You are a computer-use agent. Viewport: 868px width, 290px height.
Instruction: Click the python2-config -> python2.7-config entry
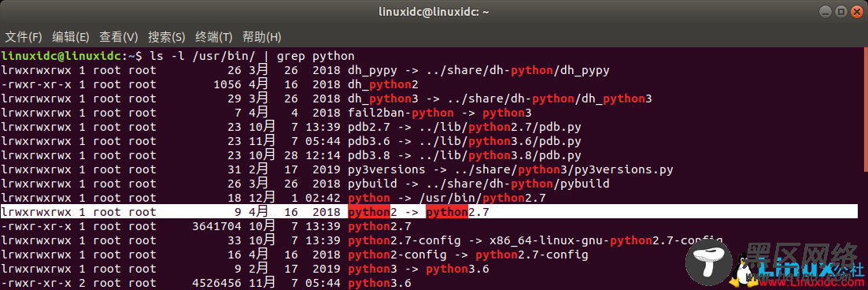(467, 255)
